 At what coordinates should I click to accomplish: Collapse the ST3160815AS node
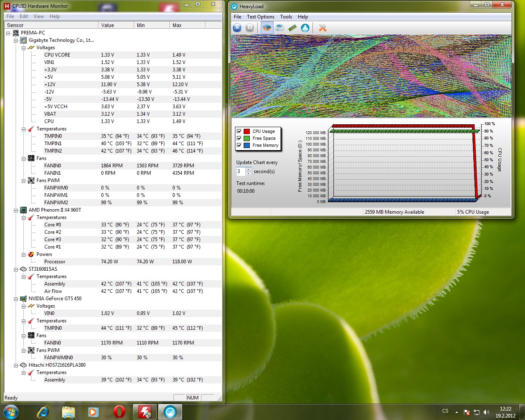point(16,269)
